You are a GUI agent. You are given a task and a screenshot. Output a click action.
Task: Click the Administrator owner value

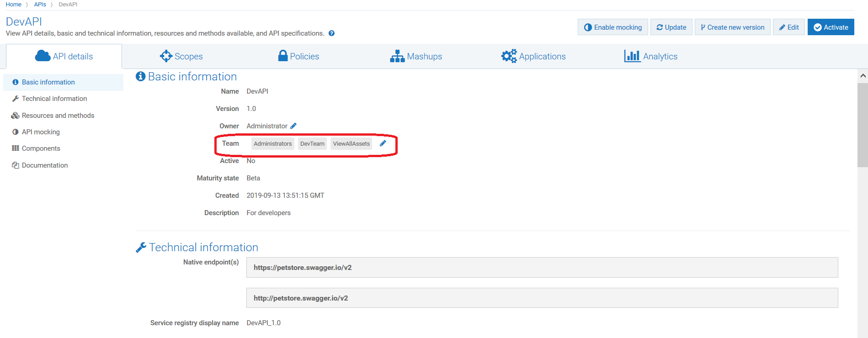[267, 126]
